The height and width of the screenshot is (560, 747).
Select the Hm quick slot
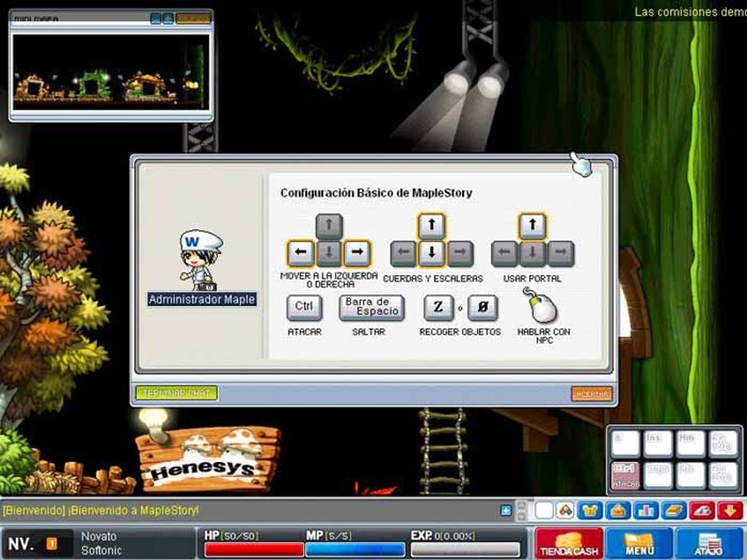691,444
